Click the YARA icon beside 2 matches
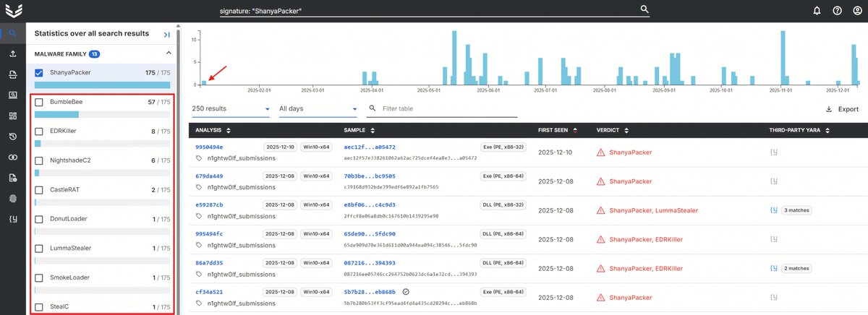868x315 pixels. 775,268
